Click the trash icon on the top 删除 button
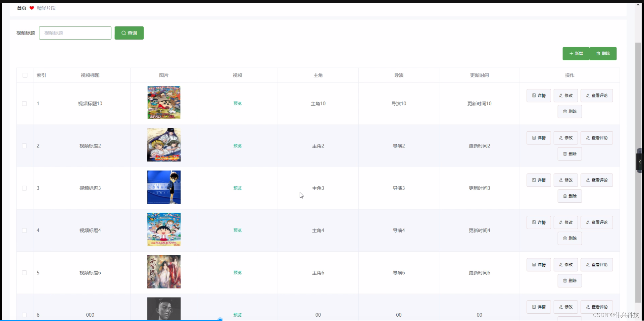The width and height of the screenshot is (644, 321). pos(598,54)
